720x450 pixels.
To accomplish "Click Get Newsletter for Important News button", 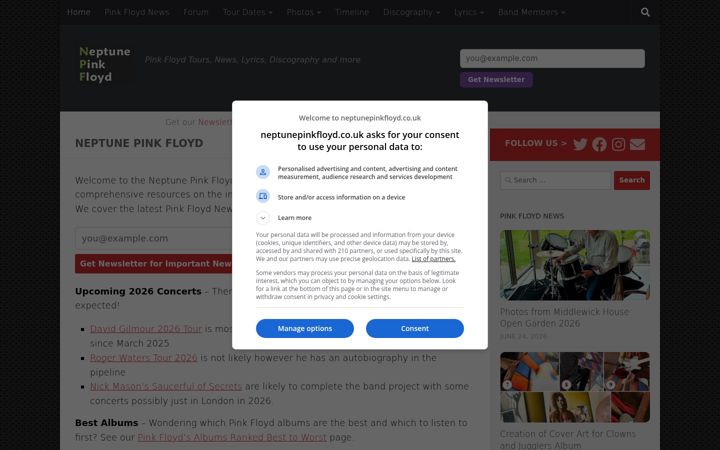I will [x=154, y=264].
